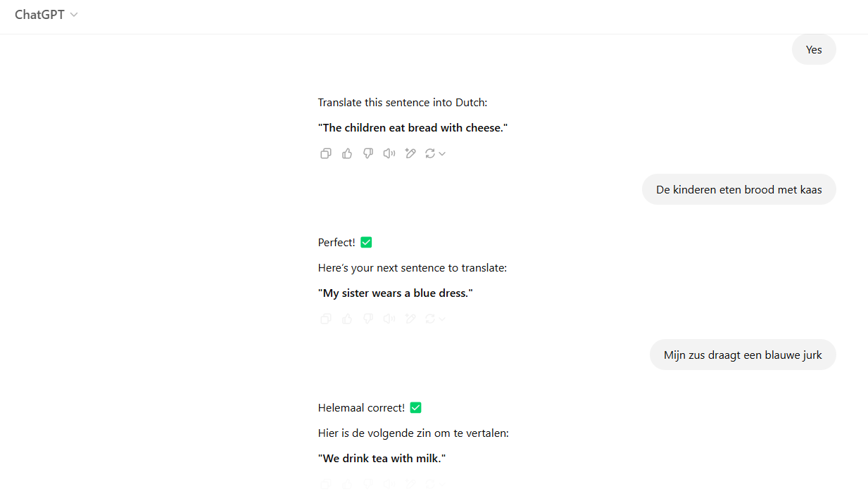This screenshot has width=868, height=503.
Task: Click the "De kinderen eten brood met kaas" message
Action: (738, 189)
